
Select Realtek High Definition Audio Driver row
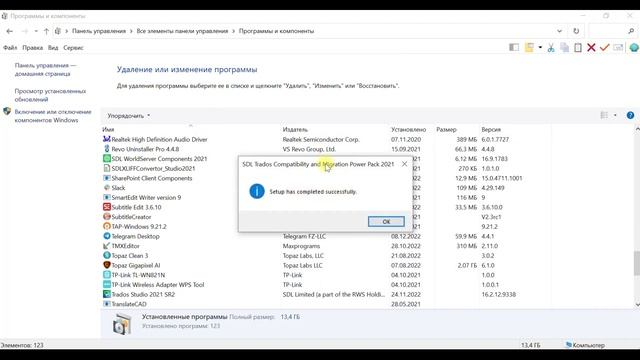[x=159, y=140]
